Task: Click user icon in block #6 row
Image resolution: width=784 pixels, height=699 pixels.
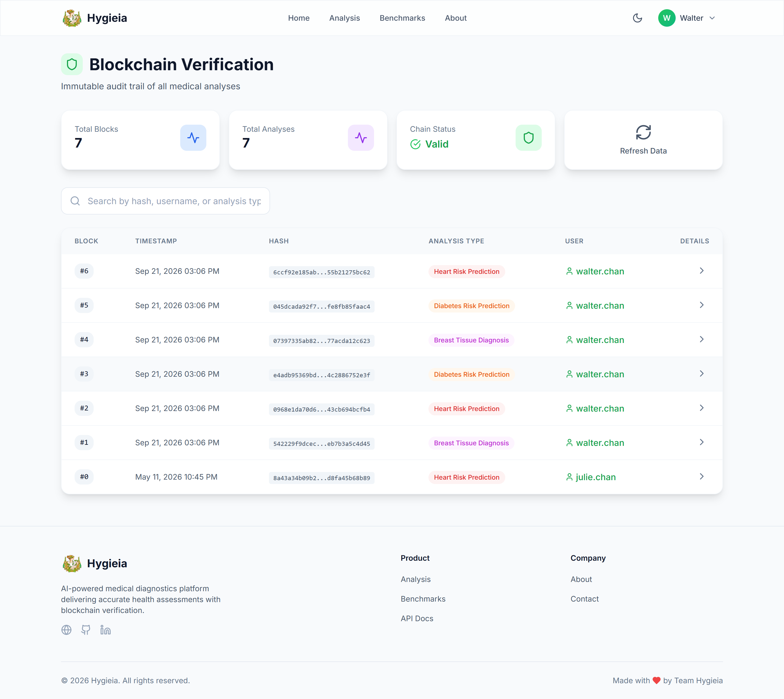Action: pyautogui.click(x=569, y=271)
